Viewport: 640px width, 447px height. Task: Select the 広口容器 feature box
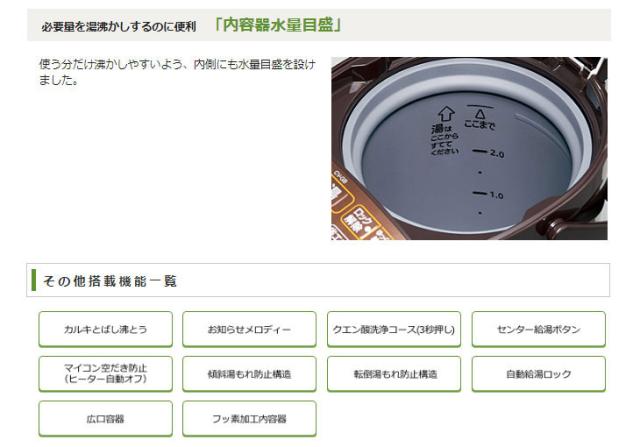[x=106, y=418]
